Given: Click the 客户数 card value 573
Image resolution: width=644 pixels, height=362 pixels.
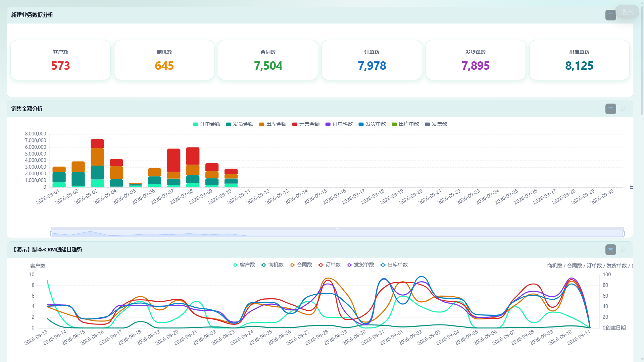Looking at the screenshot, I should (61, 66).
